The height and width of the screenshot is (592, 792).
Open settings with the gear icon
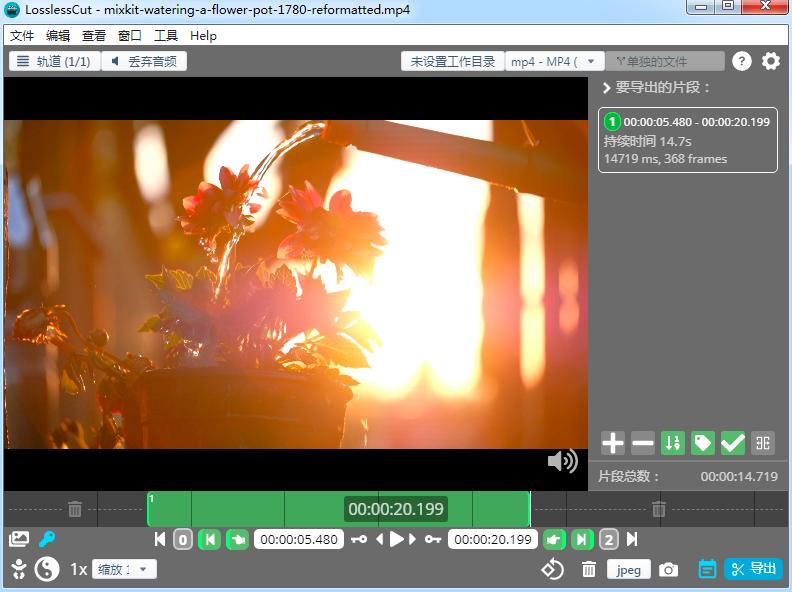[x=771, y=61]
